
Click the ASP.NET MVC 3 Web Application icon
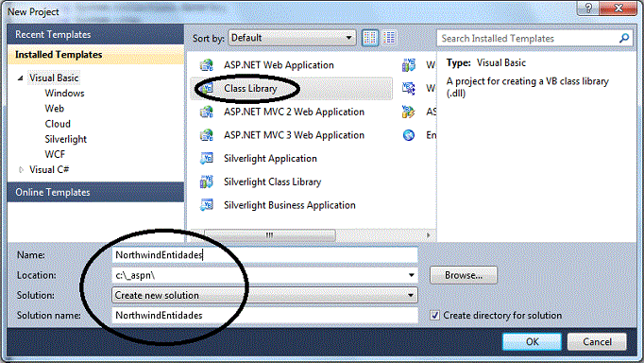point(207,135)
